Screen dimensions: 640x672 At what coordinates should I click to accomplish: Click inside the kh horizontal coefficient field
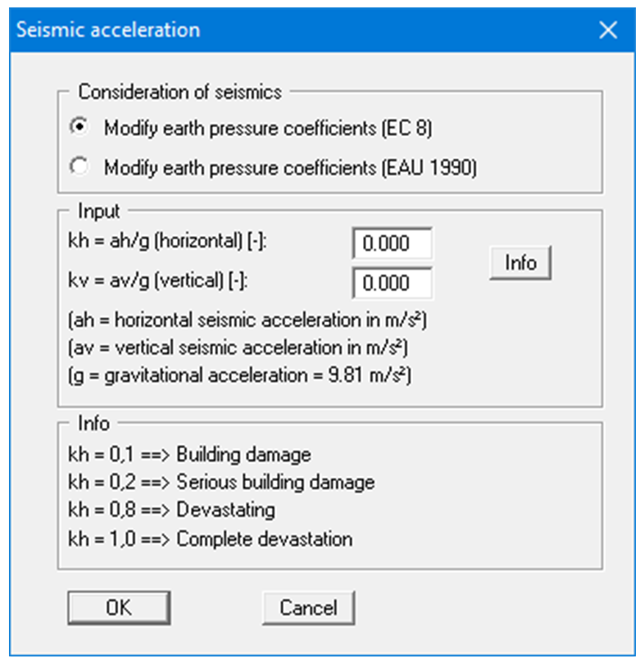(x=392, y=243)
